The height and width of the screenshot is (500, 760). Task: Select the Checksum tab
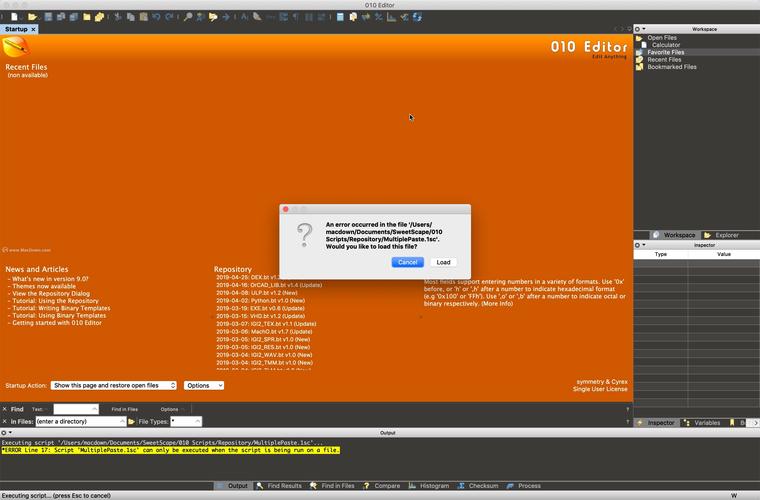click(478, 485)
